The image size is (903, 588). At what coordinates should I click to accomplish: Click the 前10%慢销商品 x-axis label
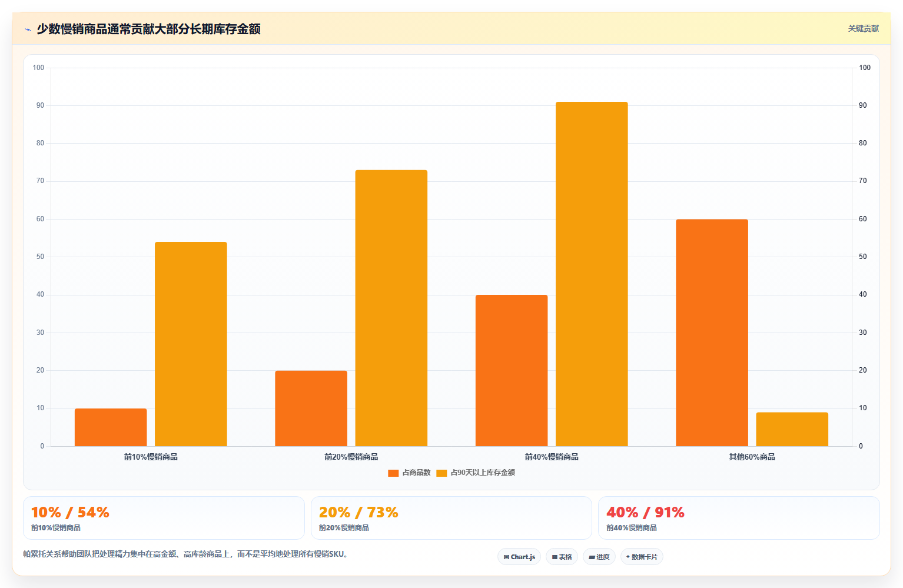click(x=151, y=457)
